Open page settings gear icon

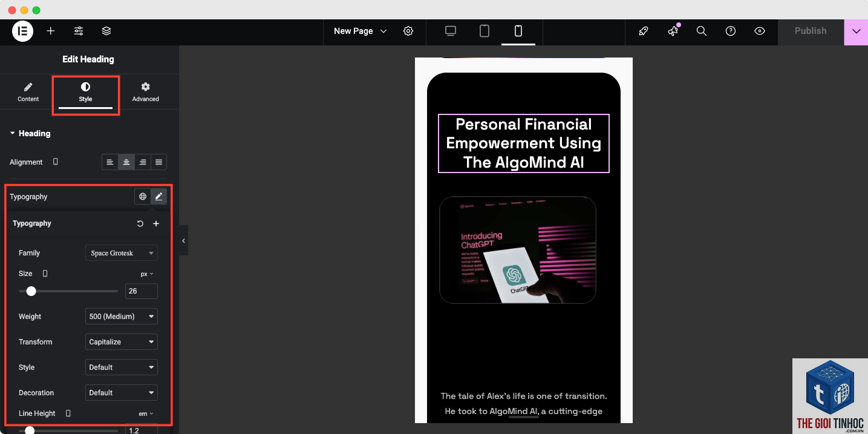click(408, 31)
